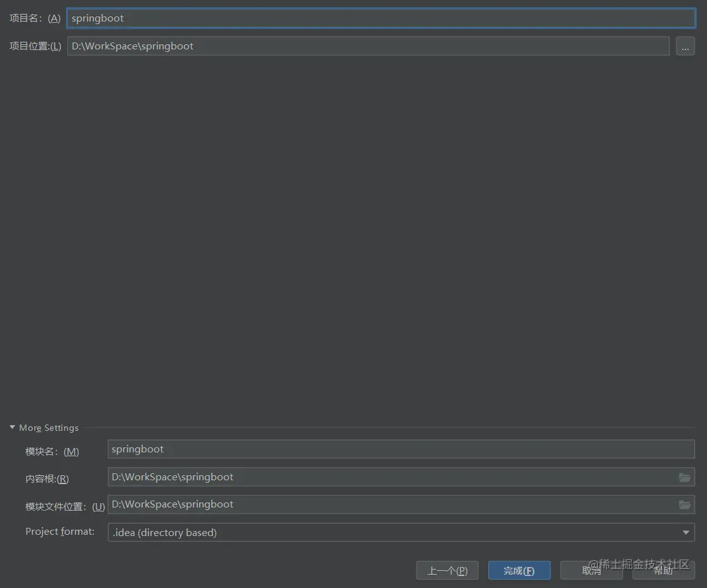Go back with the 上一个(P) button

coord(447,570)
